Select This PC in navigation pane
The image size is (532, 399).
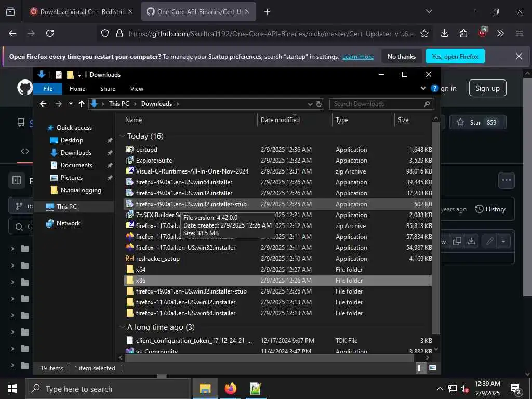66,207
